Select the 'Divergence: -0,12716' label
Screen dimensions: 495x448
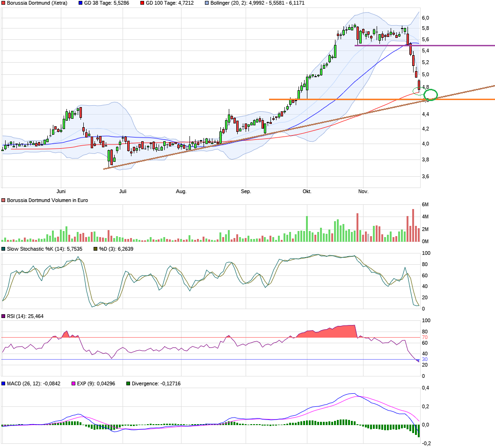coord(156,383)
